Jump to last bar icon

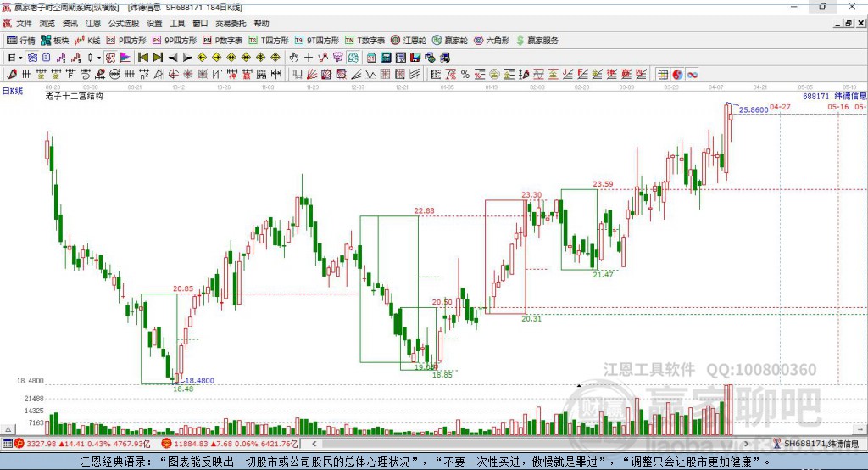click(x=158, y=58)
